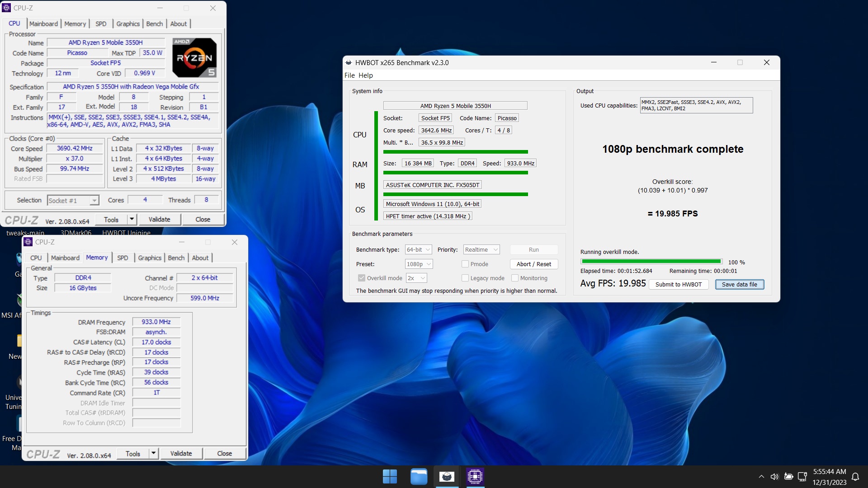Screen dimensions: 868x488
Task: Switch to SPD tab in top CPU-Z window
Action: pyautogui.click(x=101, y=23)
